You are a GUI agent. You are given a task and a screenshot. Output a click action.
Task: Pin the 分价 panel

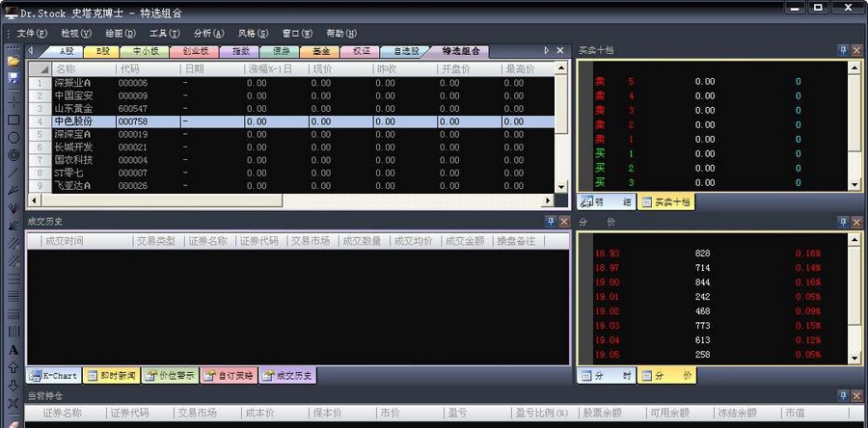coord(843,223)
